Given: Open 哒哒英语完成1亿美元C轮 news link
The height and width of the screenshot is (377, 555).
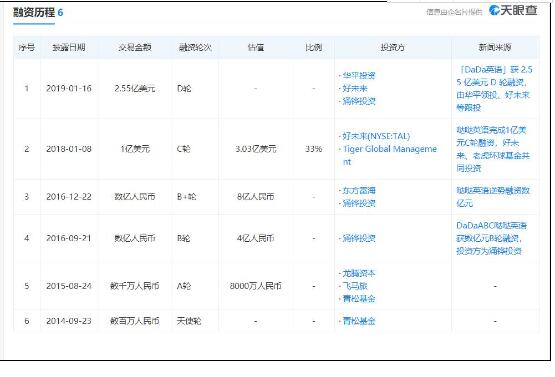Looking at the screenshot, I should (x=493, y=149).
